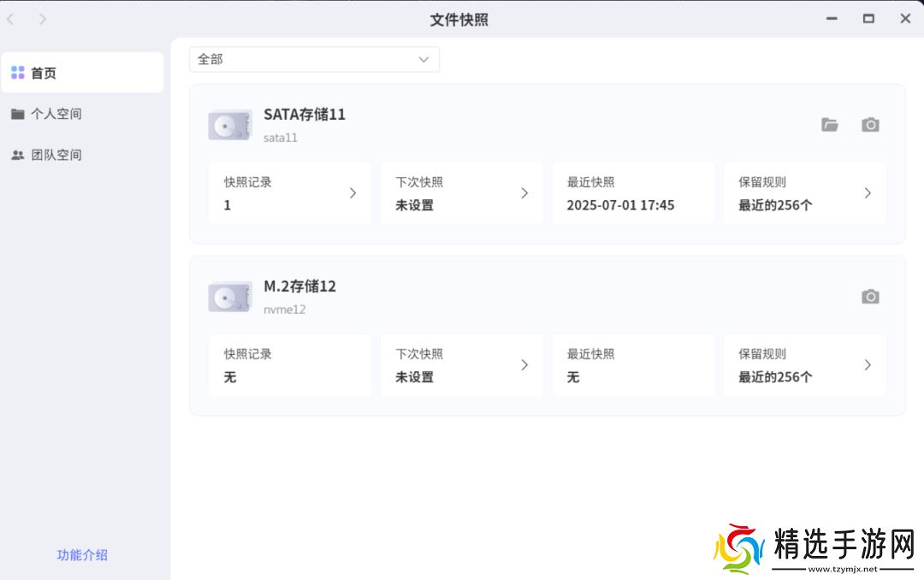The height and width of the screenshot is (580, 924).
Task: Open the 首页 home tab
Action: coord(82,73)
